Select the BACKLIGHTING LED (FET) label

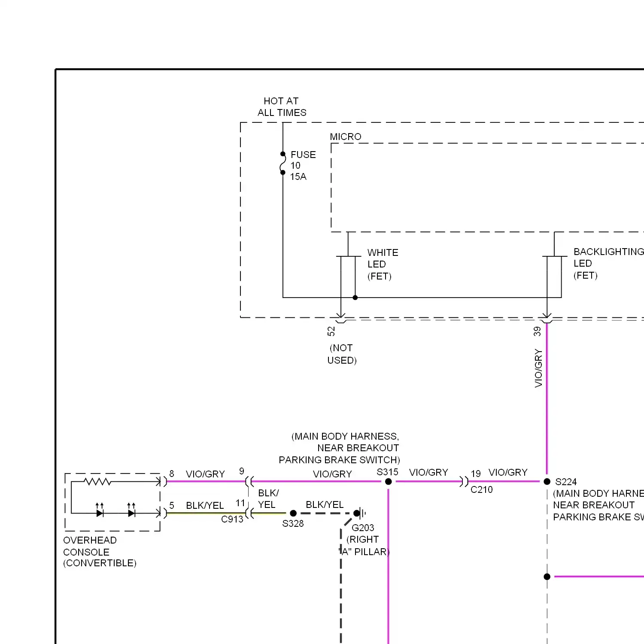(608, 263)
